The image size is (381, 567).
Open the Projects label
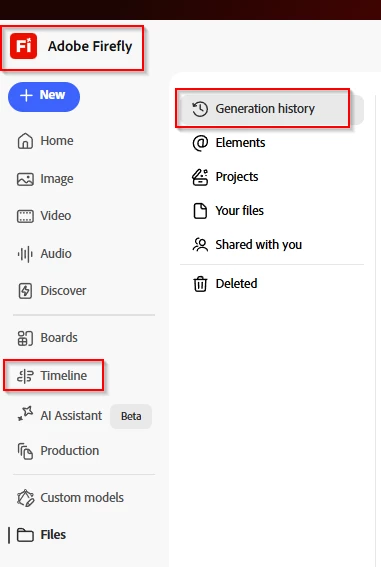coord(237,177)
